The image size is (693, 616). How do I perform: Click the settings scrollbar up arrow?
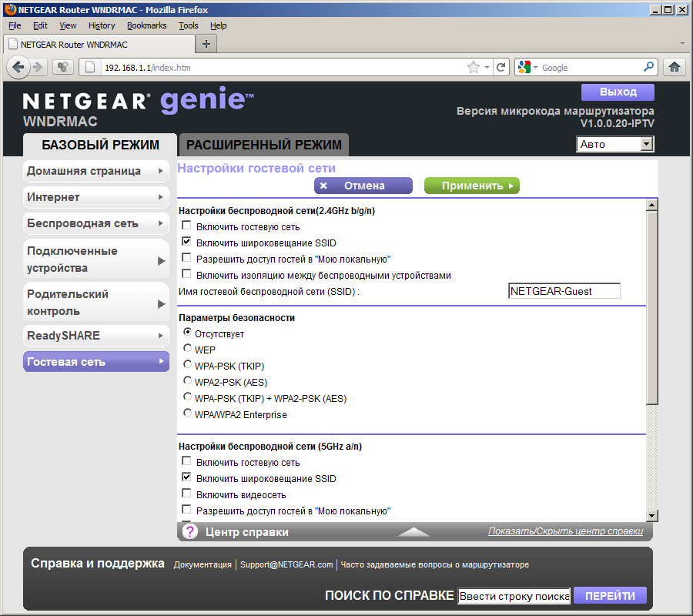(x=652, y=205)
